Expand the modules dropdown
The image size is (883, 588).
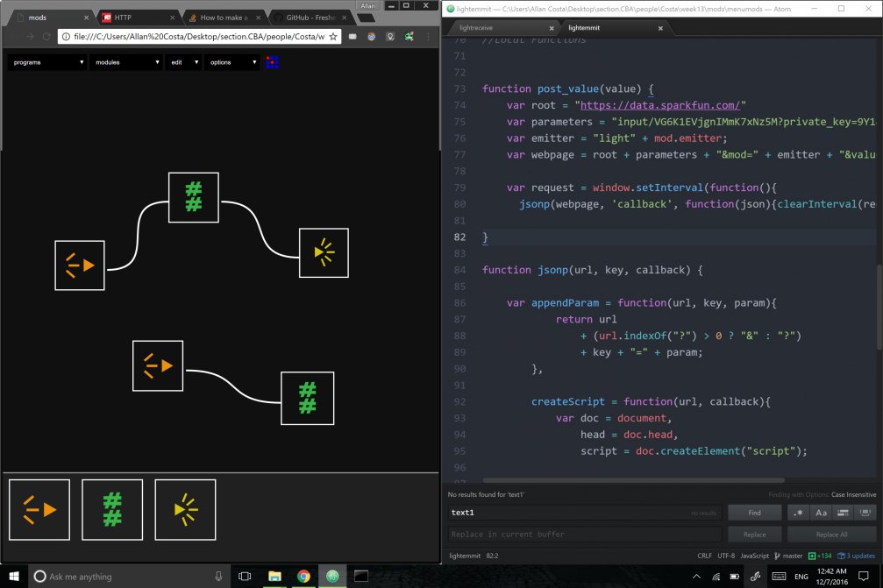coord(126,62)
